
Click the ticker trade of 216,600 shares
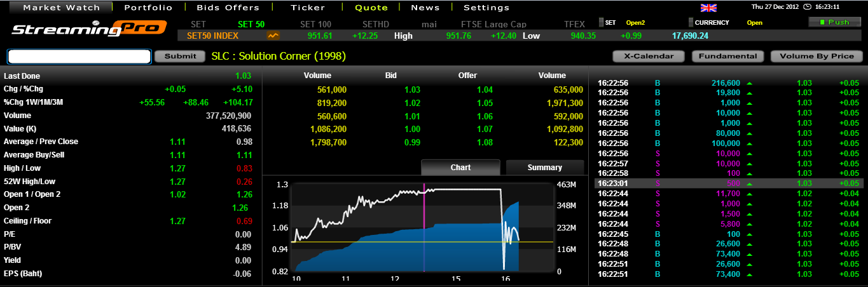point(726,83)
